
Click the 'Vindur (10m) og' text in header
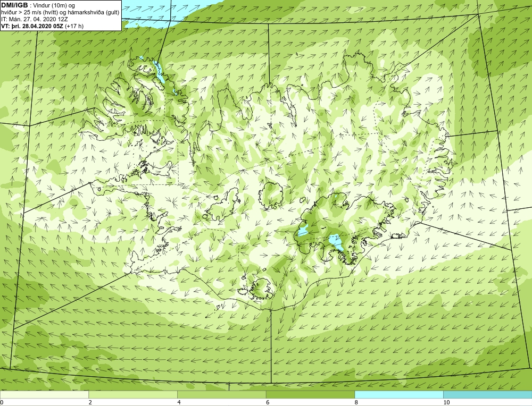[54, 6]
